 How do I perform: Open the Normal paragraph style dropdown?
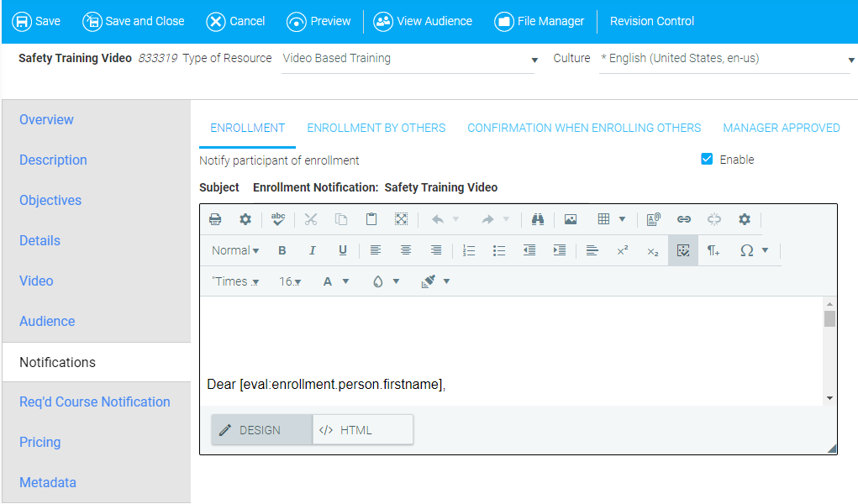coord(235,250)
